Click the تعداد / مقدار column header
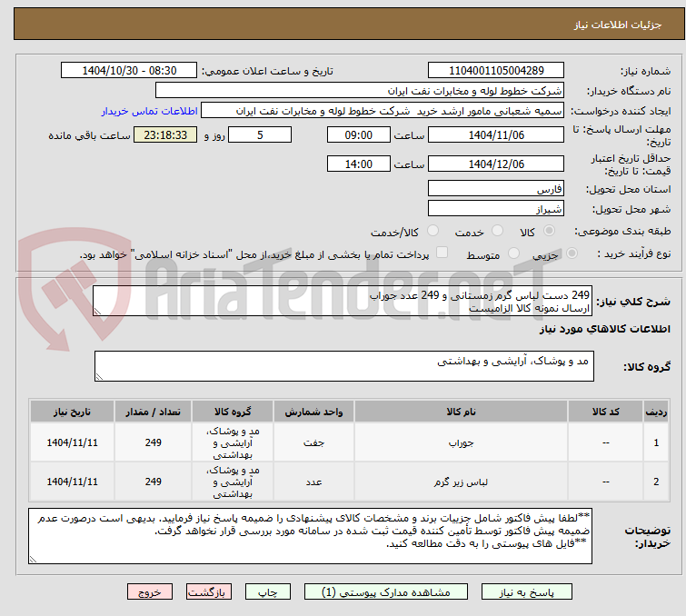Viewport: 686px width, 616px height. tap(154, 412)
